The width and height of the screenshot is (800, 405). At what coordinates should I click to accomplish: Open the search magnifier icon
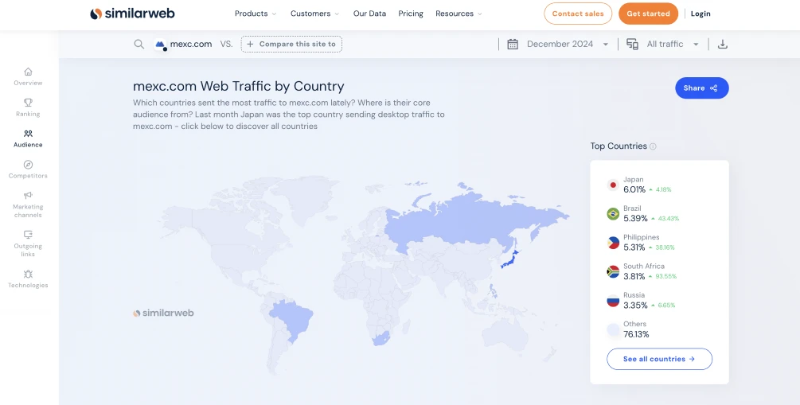(x=139, y=44)
